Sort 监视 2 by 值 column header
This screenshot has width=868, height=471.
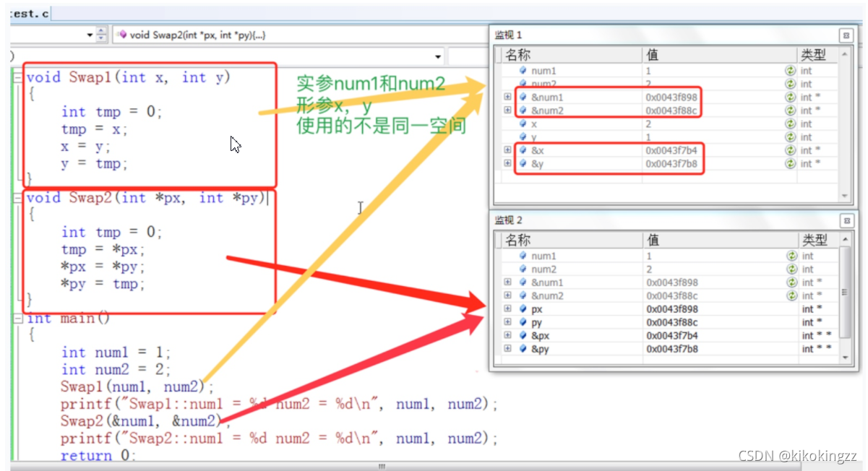[x=720, y=240]
